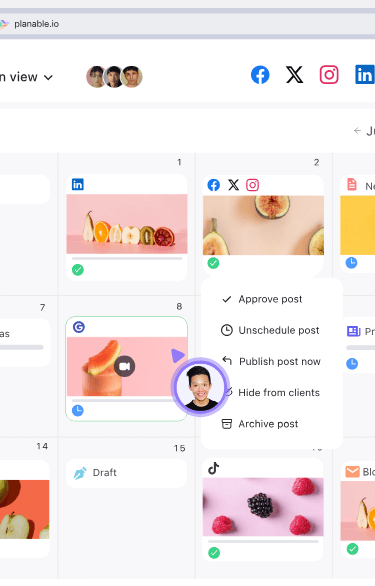Open the Draft card on day 15
375x586 pixels.
[126, 473]
